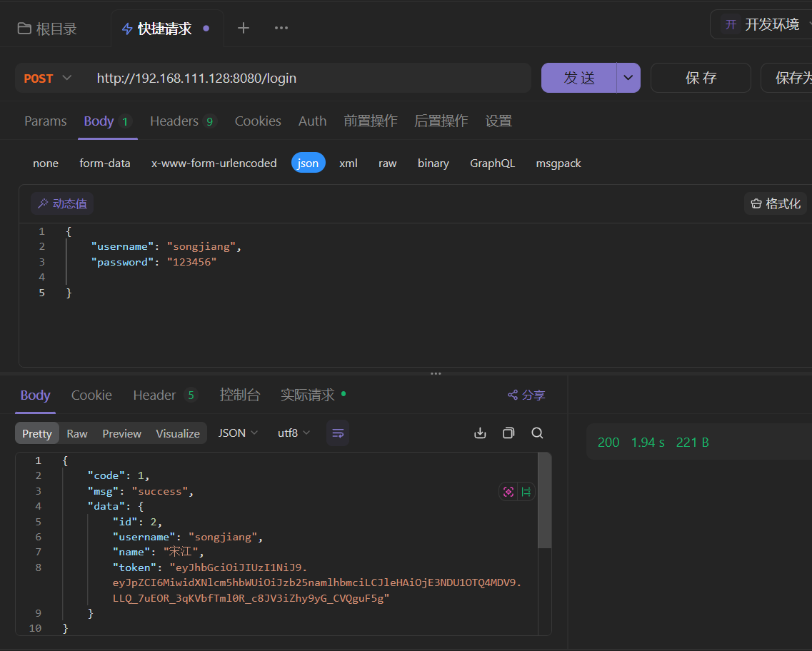Viewport: 812px width, 651px height.
Task: Click the 200 status code
Action: click(x=608, y=443)
